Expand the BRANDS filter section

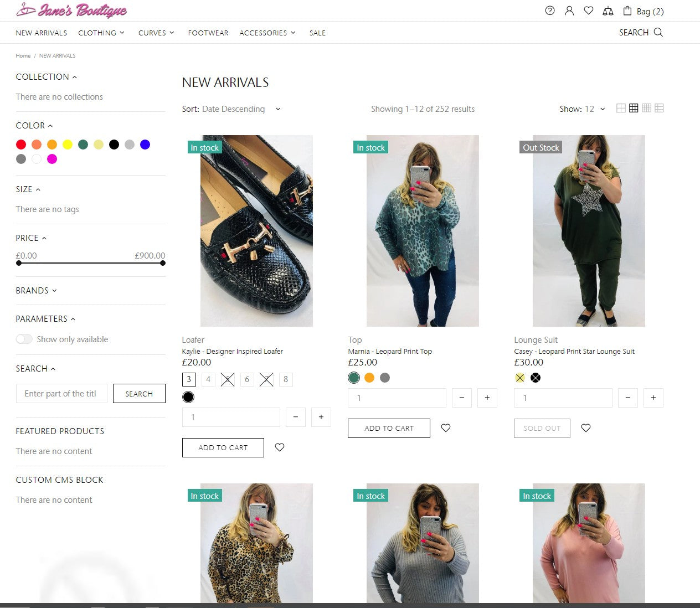(36, 291)
